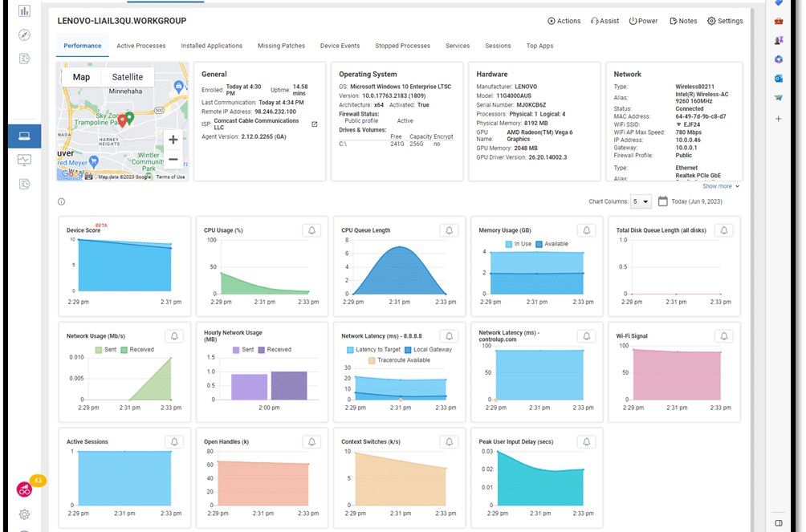806x532 pixels.
Task: Open the Power menu
Action: (643, 21)
